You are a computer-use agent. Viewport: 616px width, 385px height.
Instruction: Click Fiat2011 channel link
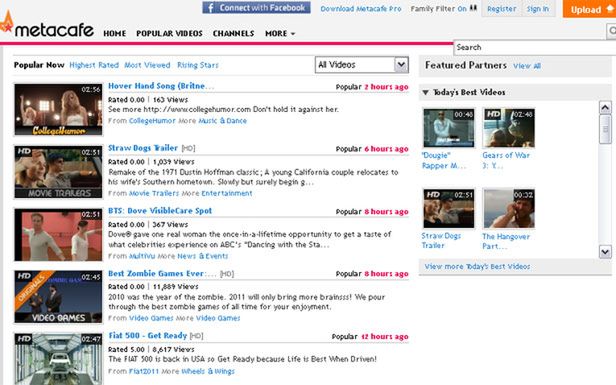[143, 371]
